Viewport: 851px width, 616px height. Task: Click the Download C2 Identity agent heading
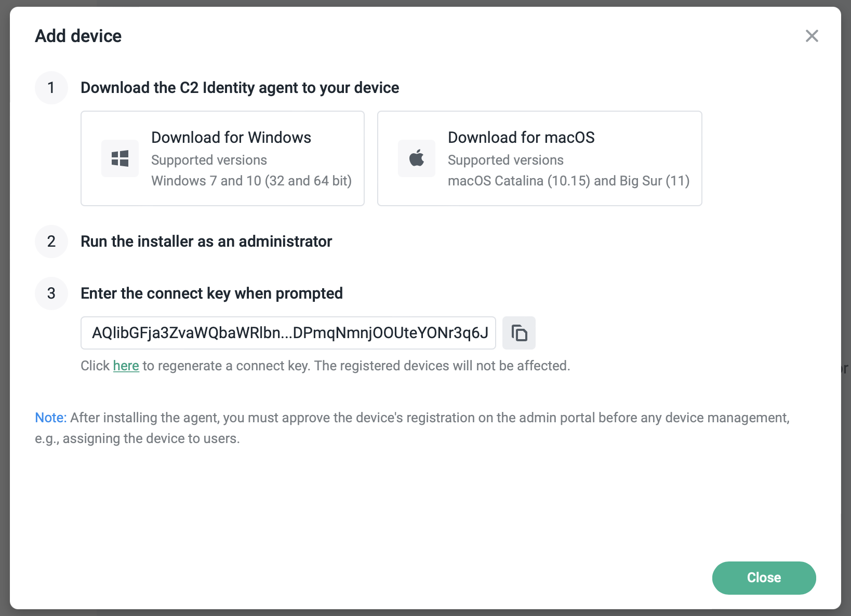tap(240, 88)
